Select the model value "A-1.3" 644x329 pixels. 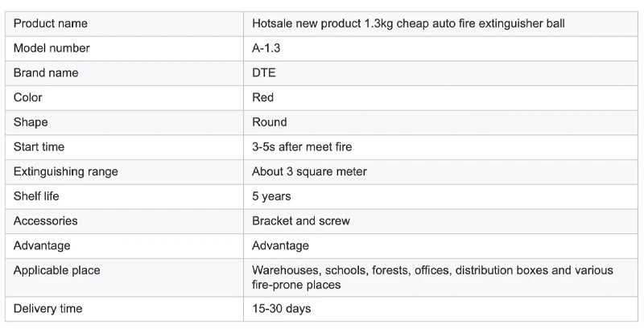tap(266, 48)
